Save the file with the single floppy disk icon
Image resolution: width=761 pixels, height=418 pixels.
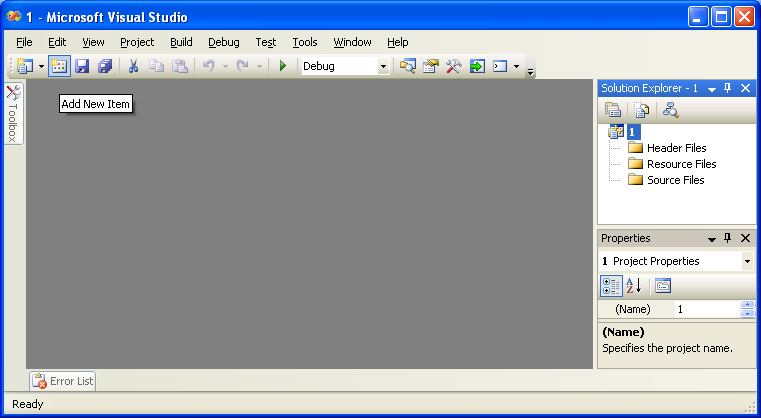click(x=82, y=66)
